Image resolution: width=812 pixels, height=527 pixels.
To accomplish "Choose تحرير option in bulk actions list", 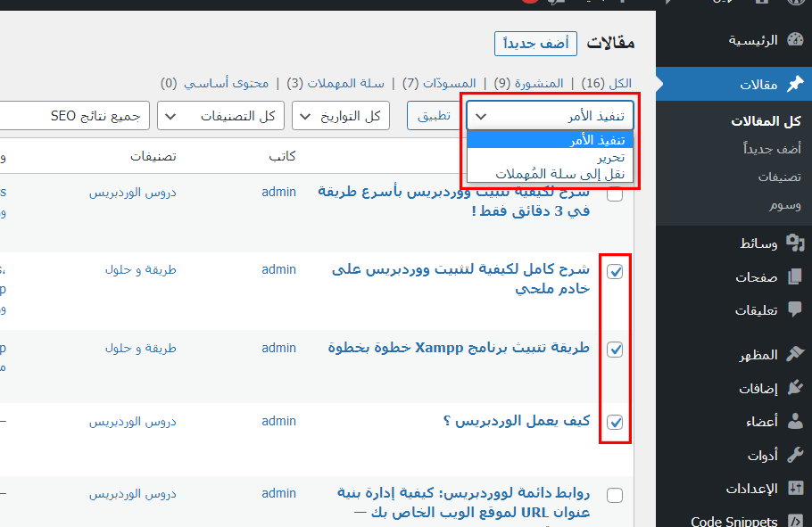I will 610,157.
